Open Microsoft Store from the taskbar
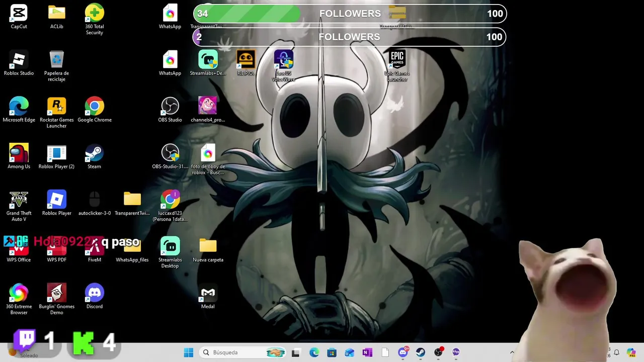This screenshot has height=362, width=644. tap(332, 352)
